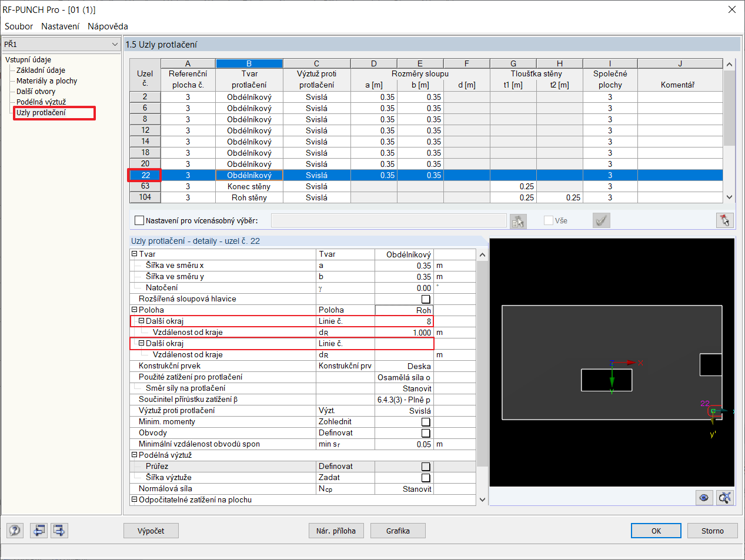Open Další otvory in the tree
Image resolution: width=745 pixels, height=560 pixels.
36,92
